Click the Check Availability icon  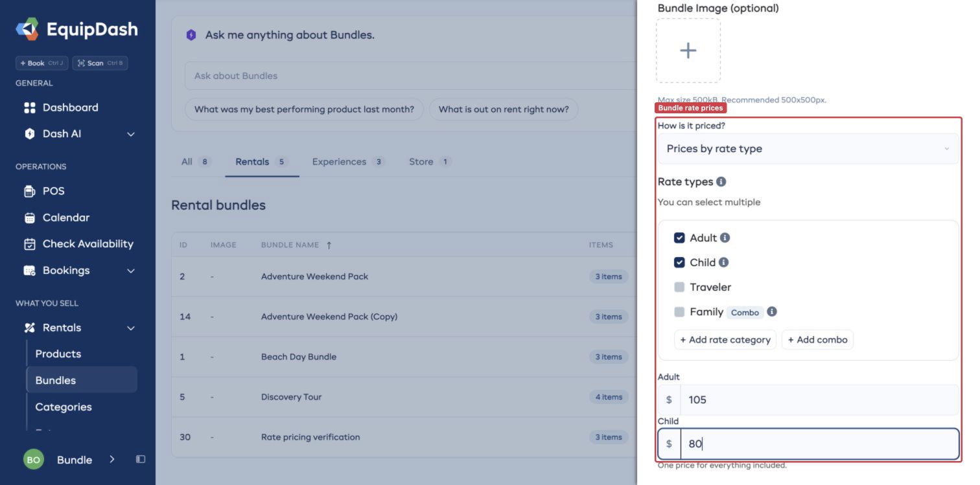coord(30,244)
